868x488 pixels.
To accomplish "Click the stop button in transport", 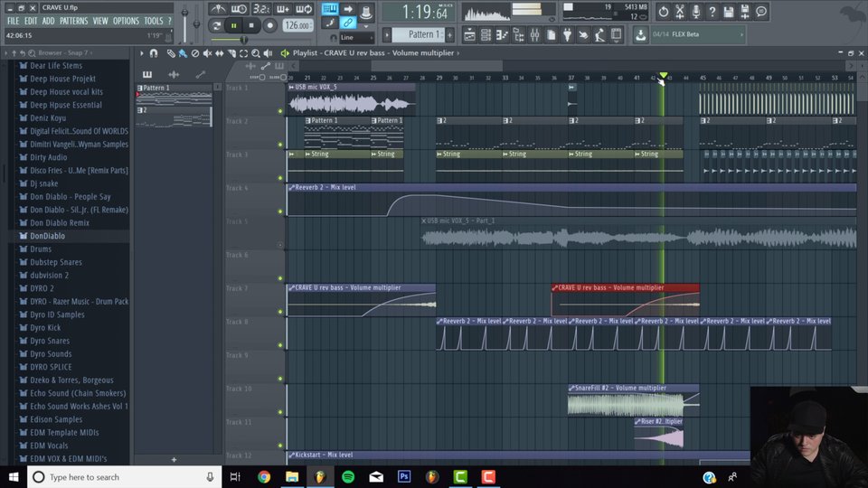I will 251,25.
